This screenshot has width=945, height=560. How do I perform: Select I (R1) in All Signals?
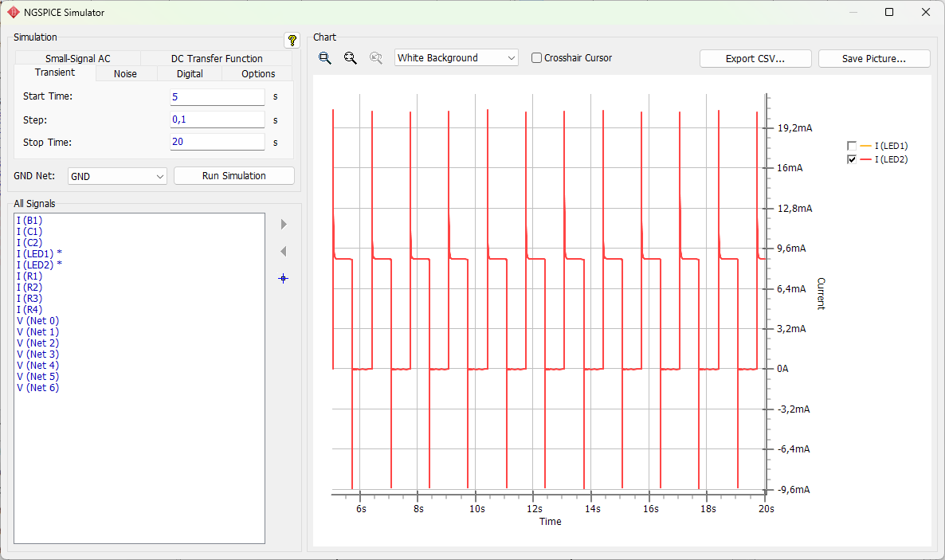coord(29,276)
